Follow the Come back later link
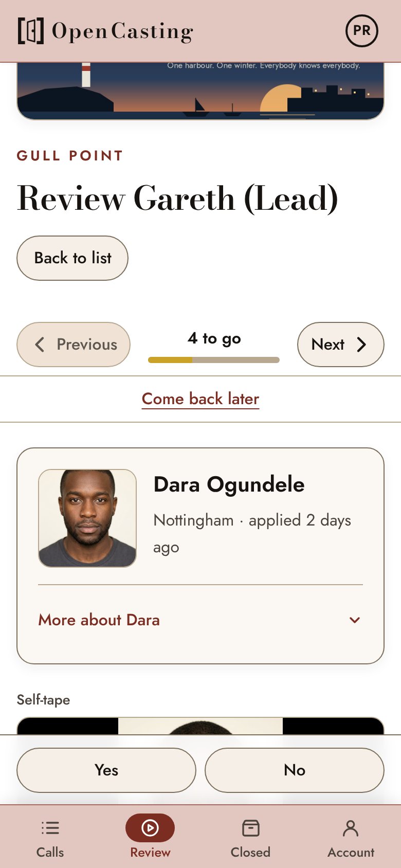 [x=200, y=399]
